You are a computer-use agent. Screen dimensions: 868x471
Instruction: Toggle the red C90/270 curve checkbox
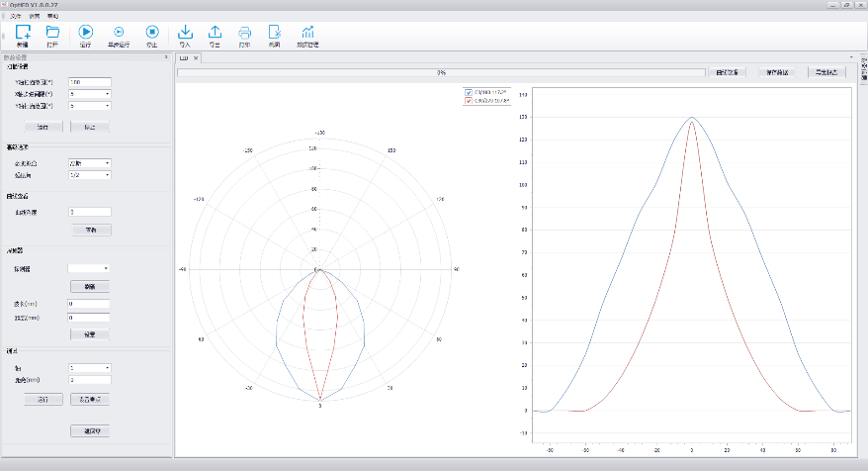click(x=469, y=101)
